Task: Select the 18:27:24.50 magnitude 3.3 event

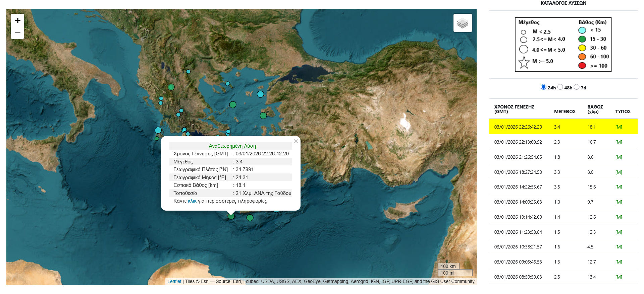Action: 518,172
